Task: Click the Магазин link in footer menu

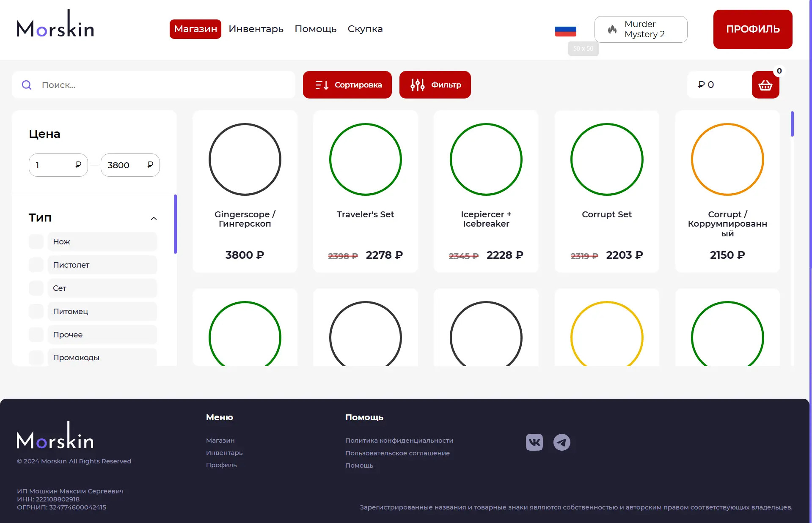Action: tap(220, 441)
